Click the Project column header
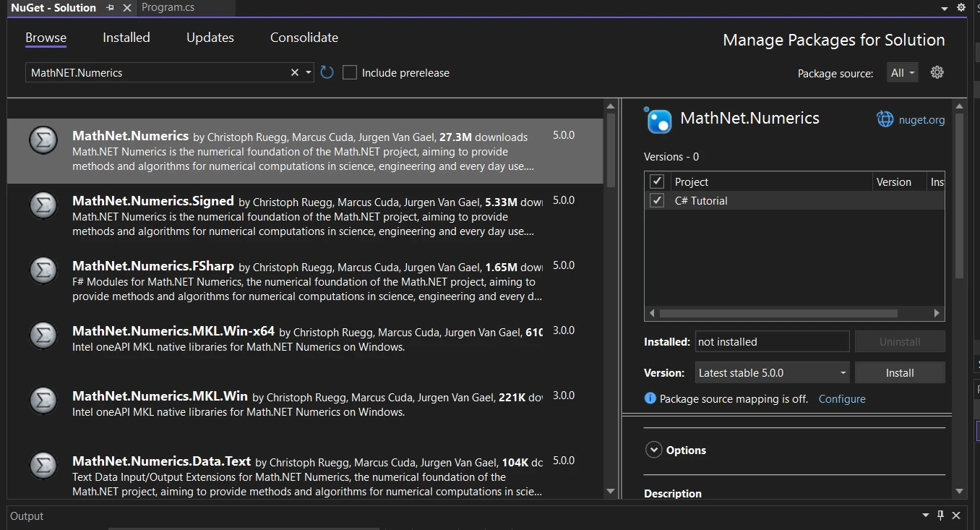The height and width of the screenshot is (530, 980). (771, 181)
